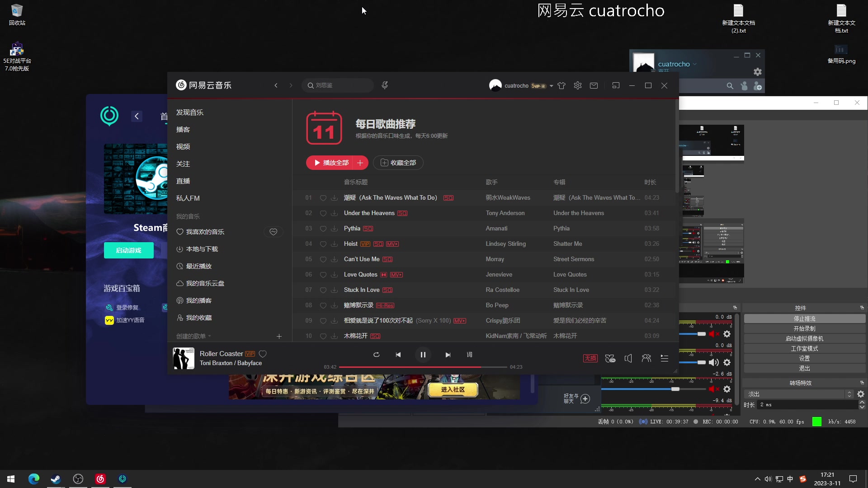Skip to next track

click(x=448, y=355)
